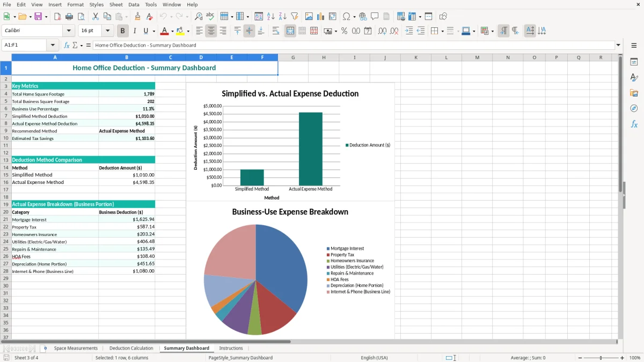644x362 pixels.
Task: Insert Image icon in toolbar
Action: click(x=309, y=17)
